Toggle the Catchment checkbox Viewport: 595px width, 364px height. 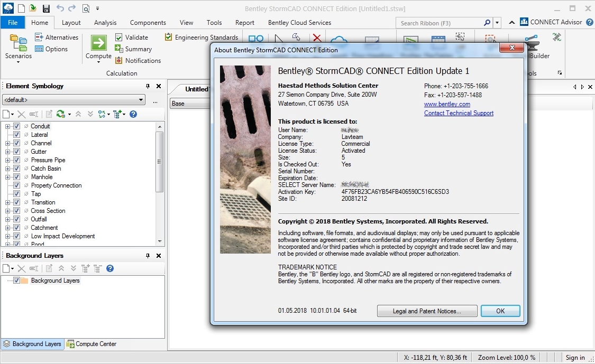pos(17,228)
